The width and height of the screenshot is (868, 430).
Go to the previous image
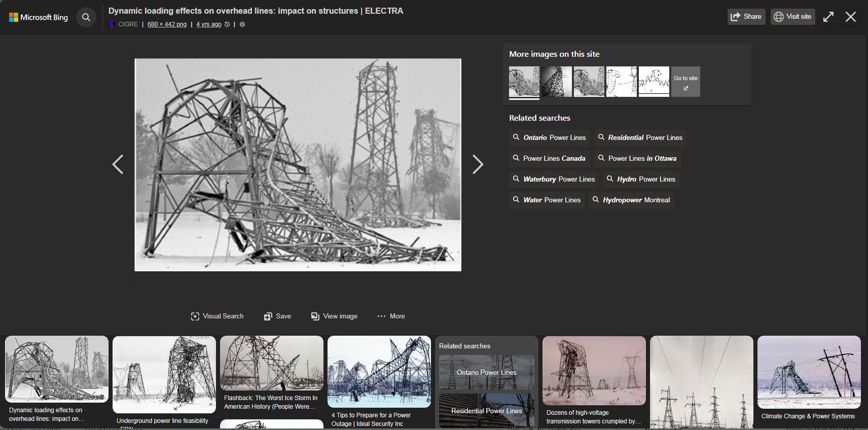click(x=118, y=164)
